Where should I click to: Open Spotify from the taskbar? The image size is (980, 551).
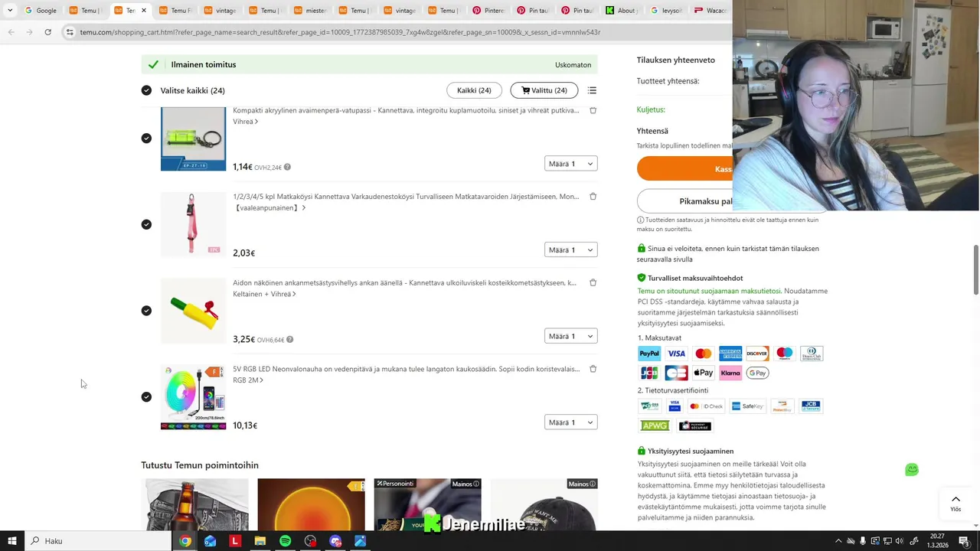point(285,541)
